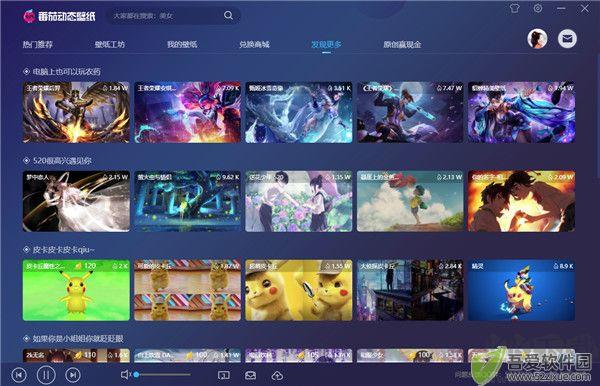Click the screen display icon in bottom bar
This screenshot has height=386, width=600.
coord(224,376)
